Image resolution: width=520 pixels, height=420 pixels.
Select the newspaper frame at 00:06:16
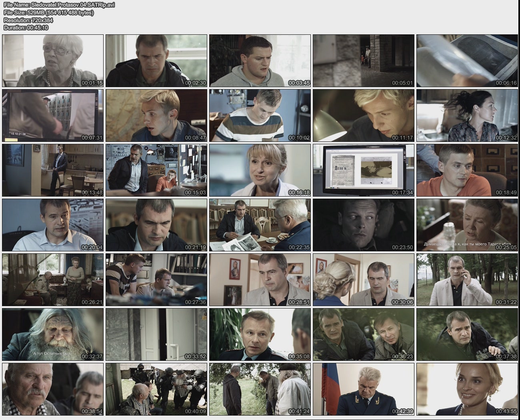pos(467,61)
